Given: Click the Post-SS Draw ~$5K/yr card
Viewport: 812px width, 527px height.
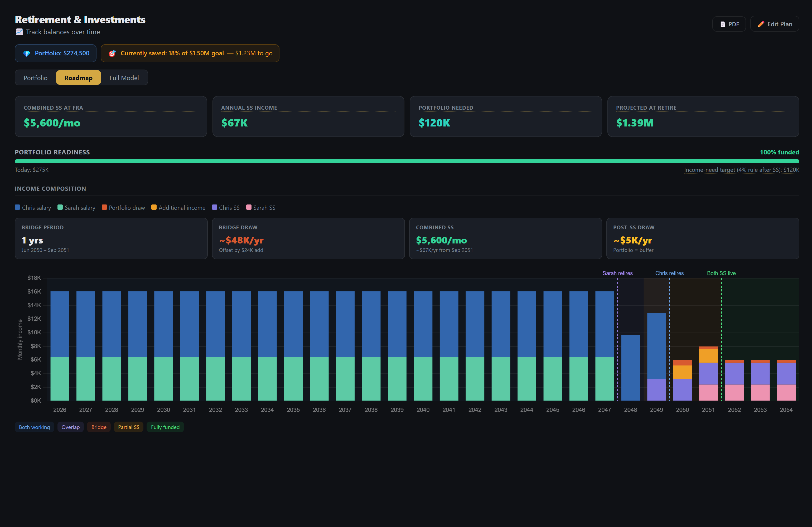Looking at the screenshot, I should [x=703, y=238].
